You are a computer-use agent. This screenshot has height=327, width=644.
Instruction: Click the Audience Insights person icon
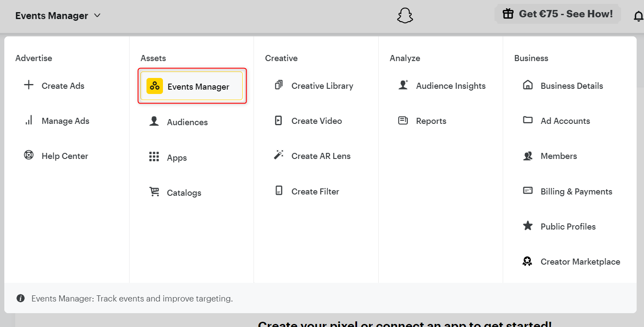(x=403, y=85)
